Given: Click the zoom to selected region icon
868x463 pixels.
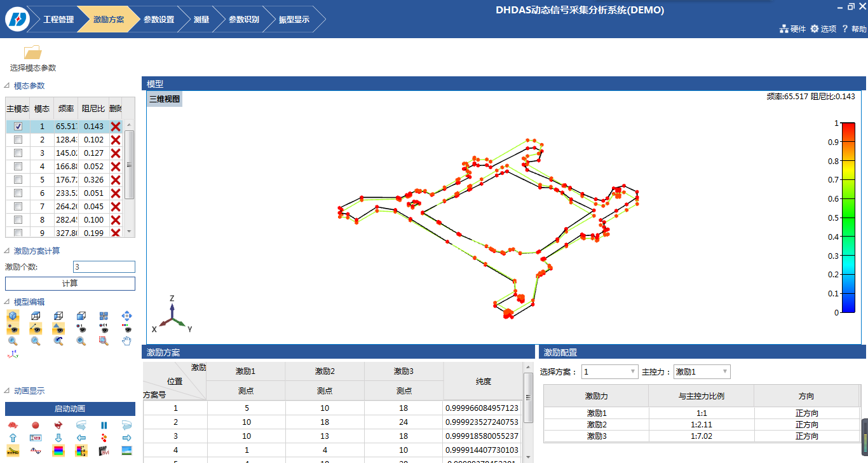Looking at the screenshot, I should point(104,341).
